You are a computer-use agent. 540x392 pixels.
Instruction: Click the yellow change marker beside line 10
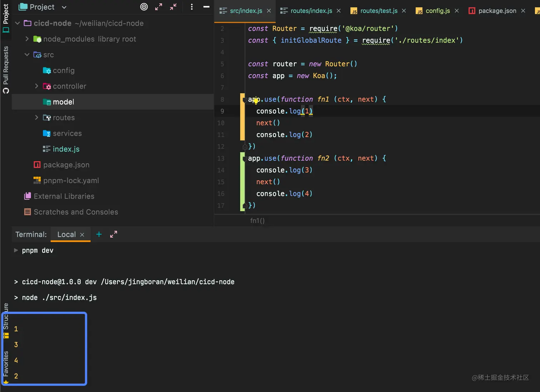[242, 123]
